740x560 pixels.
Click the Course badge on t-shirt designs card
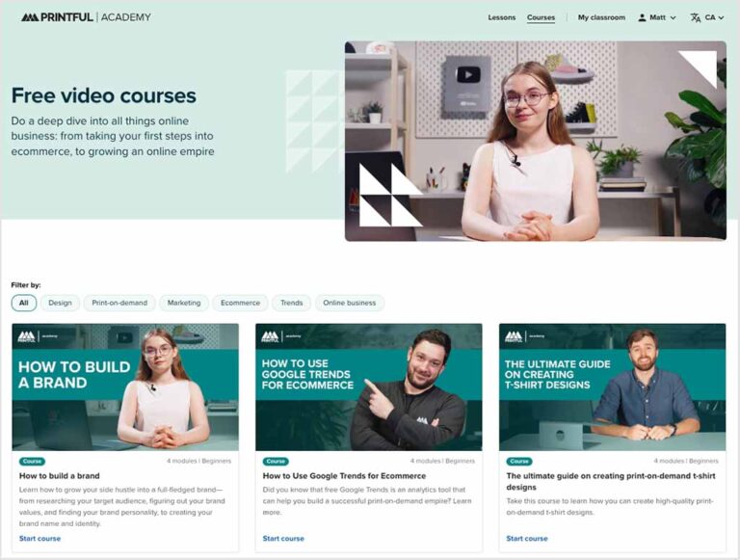[519, 461]
